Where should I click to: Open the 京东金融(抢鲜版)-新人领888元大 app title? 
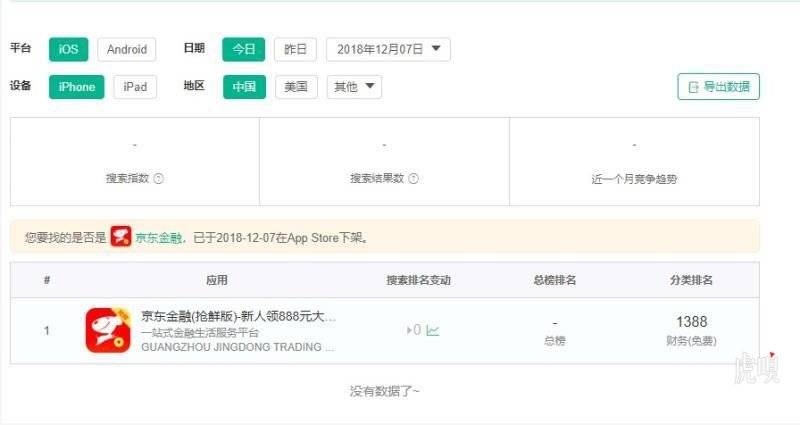pos(238,316)
